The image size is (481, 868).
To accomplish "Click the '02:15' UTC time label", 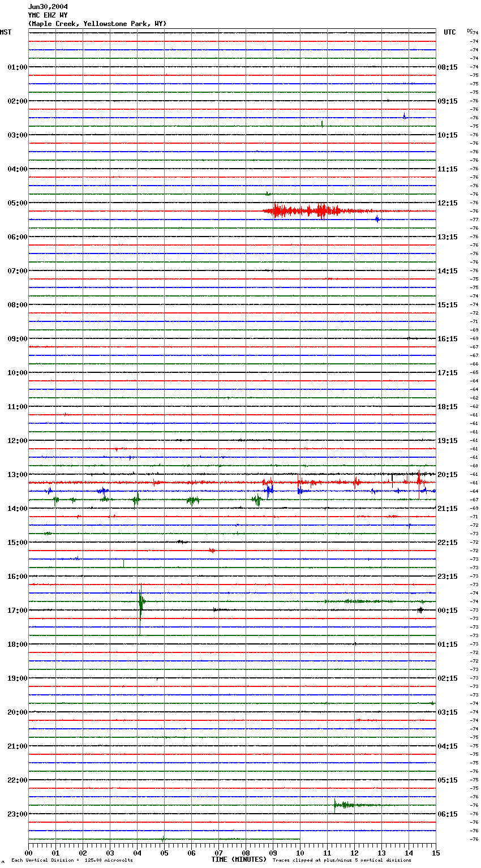I will pyautogui.click(x=448, y=678).
